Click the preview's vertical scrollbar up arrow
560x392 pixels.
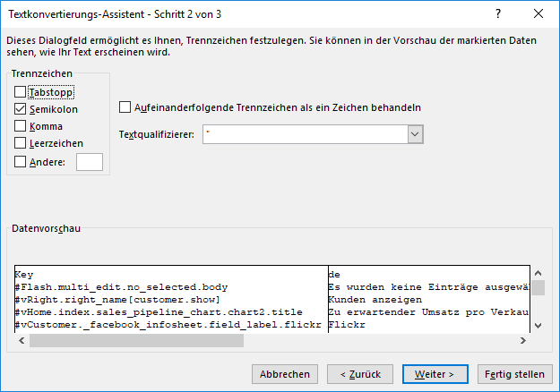(x=538, y=273)
